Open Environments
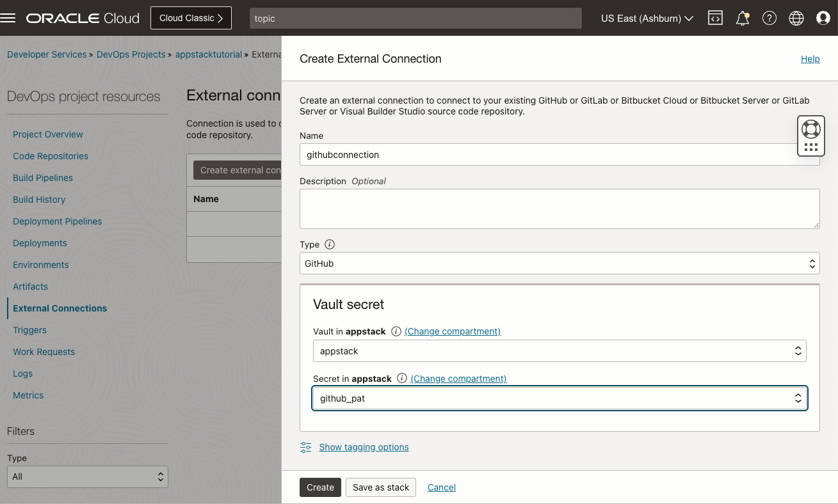Screen dimensions: 838x504 [41, 265]
